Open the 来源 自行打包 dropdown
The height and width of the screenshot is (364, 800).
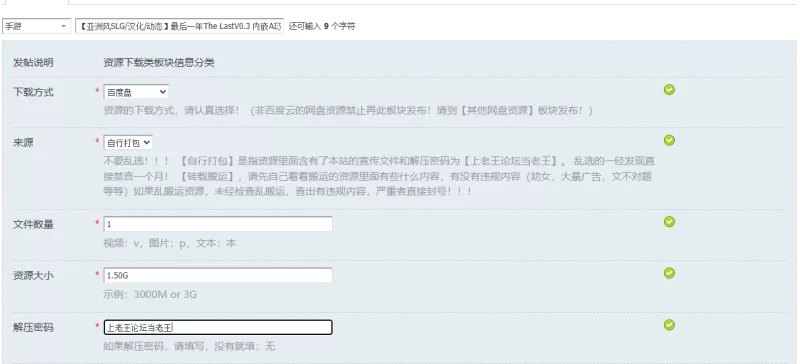coord(128,142)
